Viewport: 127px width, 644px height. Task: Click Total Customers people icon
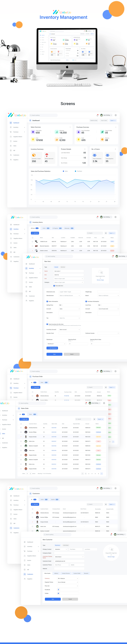click(95, 155)
